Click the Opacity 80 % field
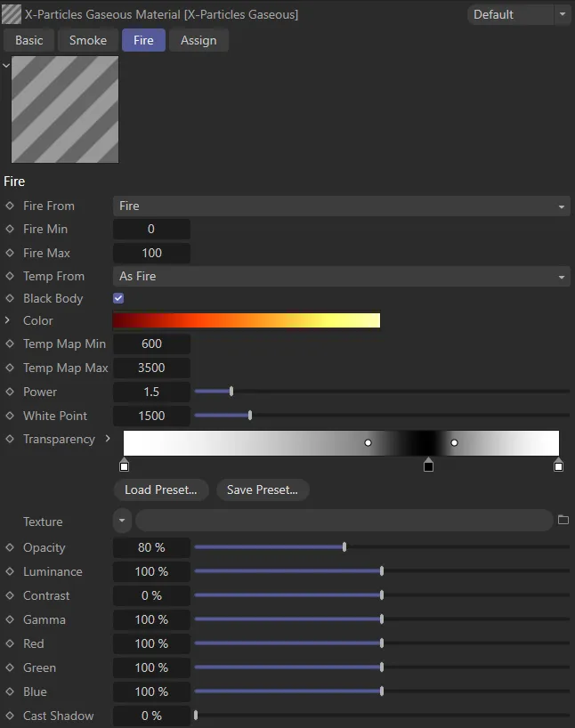This screenshot has height=728, width=575. [x=151, y=548]
